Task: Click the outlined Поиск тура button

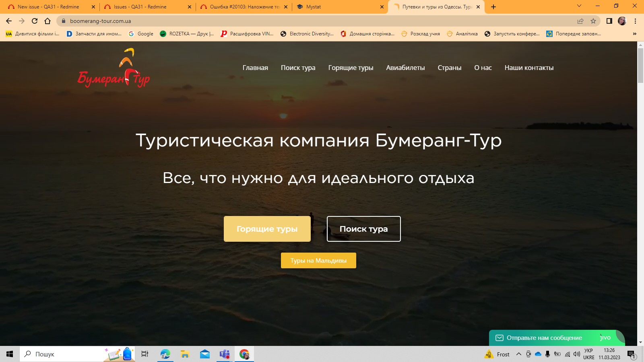Action: click(x=363, y=229)
